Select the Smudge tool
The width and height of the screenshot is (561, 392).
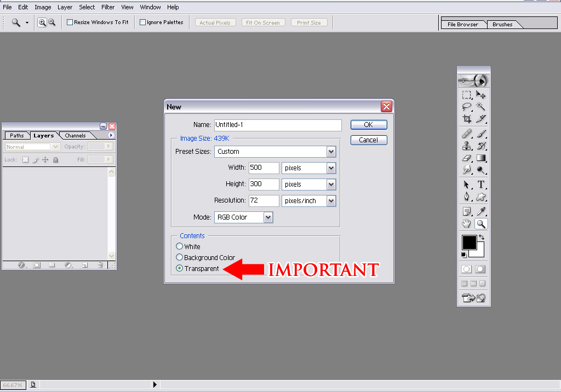point(467,170)
